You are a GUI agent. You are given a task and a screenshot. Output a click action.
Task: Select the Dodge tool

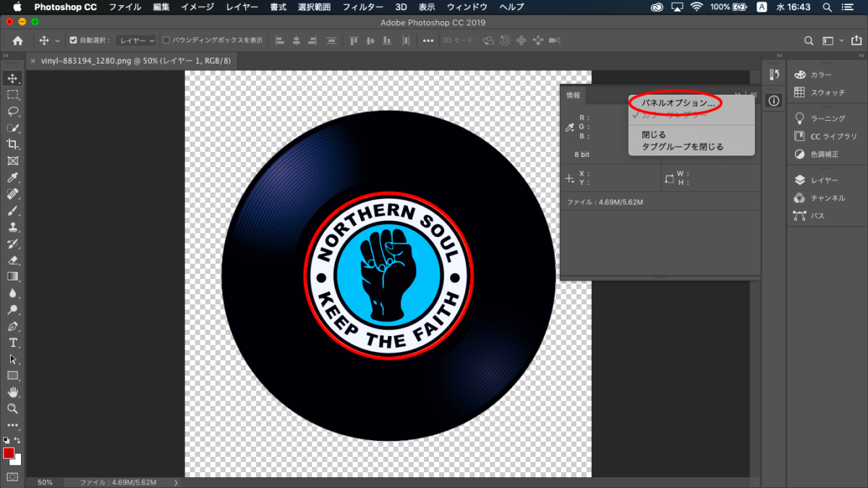(13, 310)
